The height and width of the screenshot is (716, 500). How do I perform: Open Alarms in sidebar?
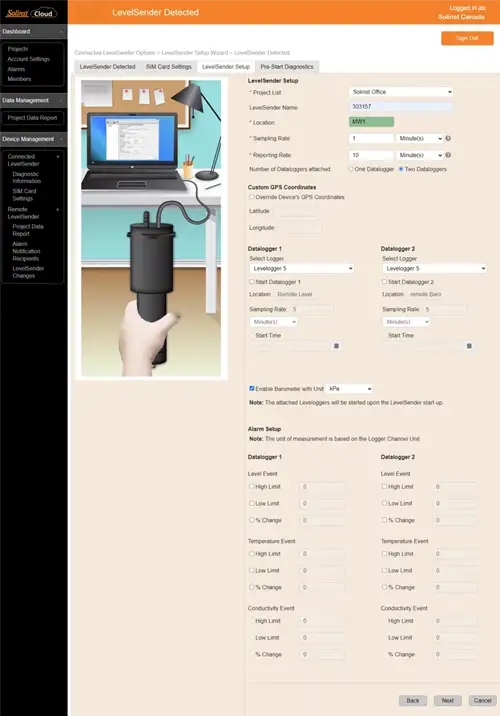[16, 69]
